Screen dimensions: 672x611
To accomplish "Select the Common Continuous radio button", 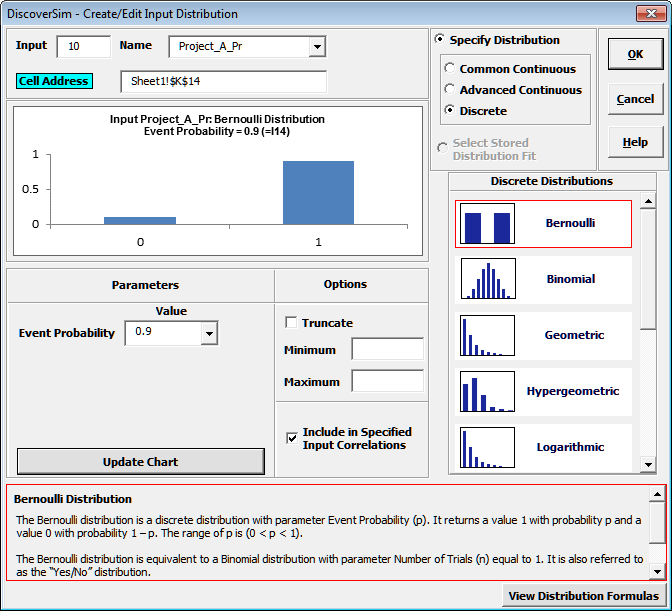I will (x=449, y=69).
